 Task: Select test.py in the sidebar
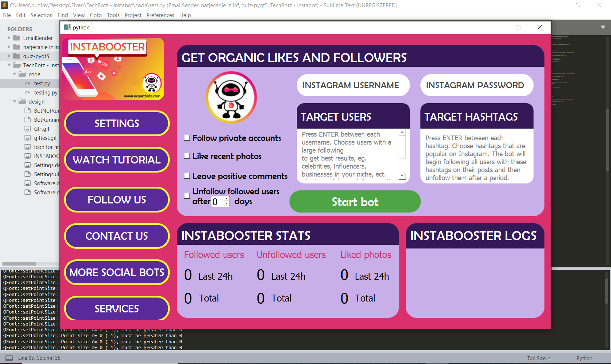point(42,83)
